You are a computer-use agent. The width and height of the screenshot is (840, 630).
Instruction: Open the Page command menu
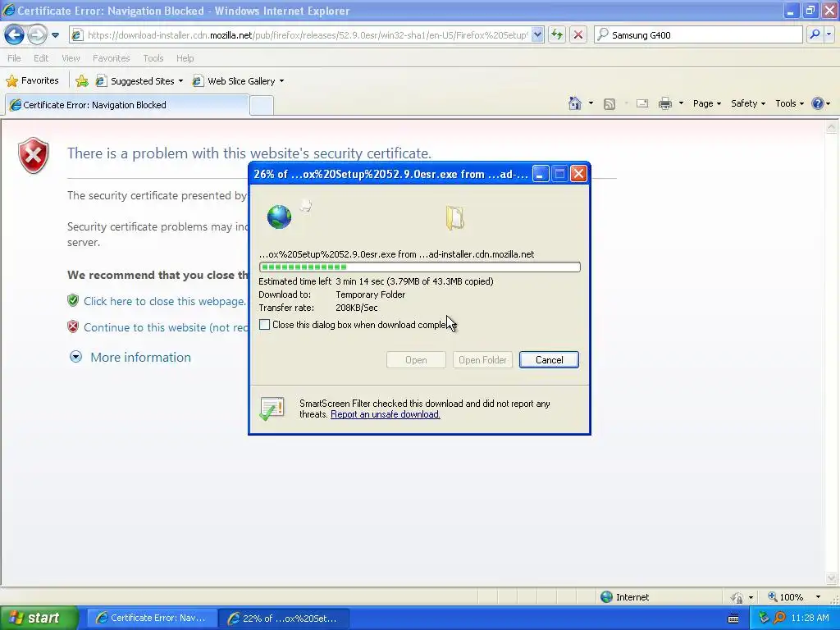706,103
